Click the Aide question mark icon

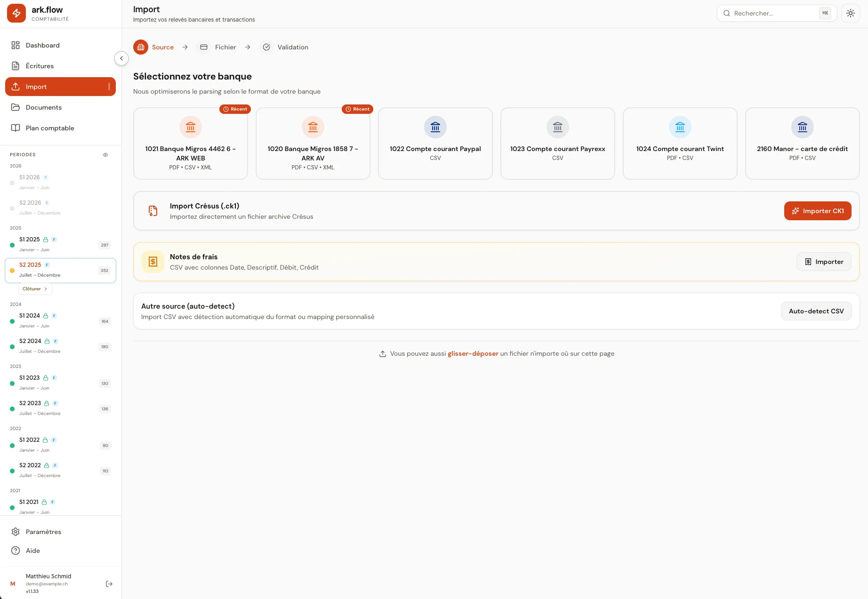click(x=16, y=551)
